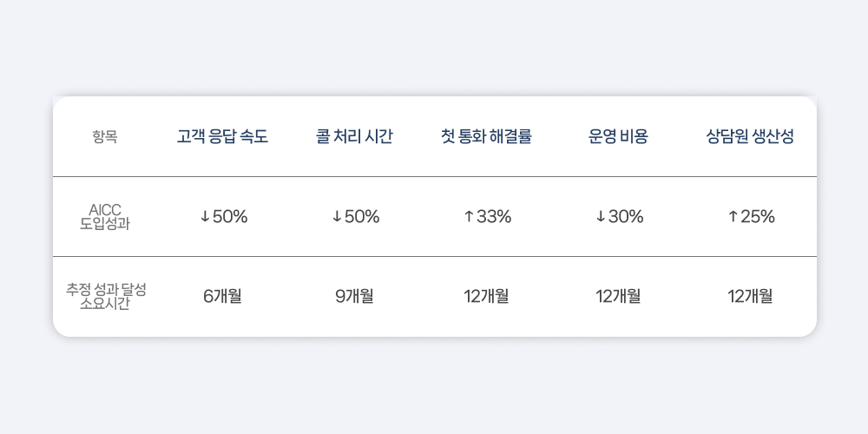
Task: Select the 25% value in 상담원 생산성
Action: click(758, 217)
